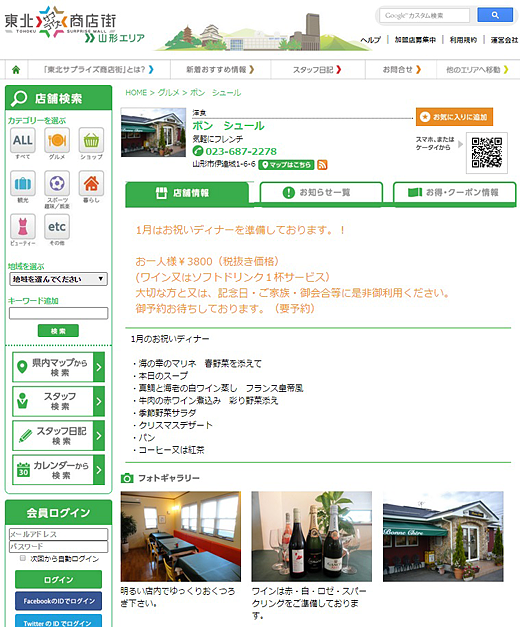Pick the sports soccer ball category icon
Screen dimensions: 520x627
pyautogui.click(x=57, y=184)
